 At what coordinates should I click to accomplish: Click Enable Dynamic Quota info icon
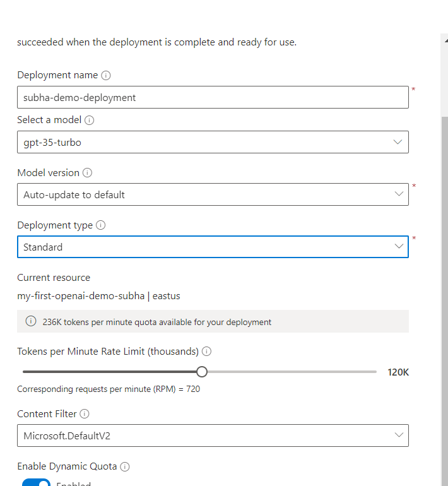pos(124,466)
